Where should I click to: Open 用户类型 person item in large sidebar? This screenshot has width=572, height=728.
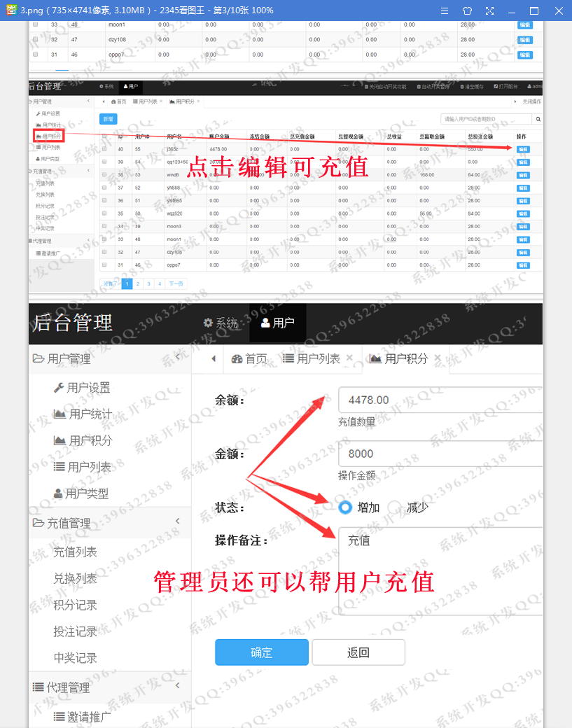coord(81,493)
